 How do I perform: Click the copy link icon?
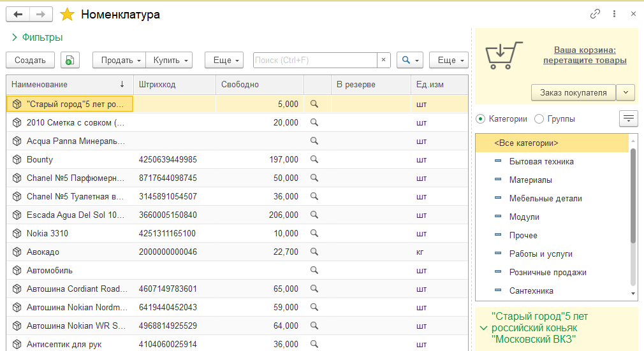click(596, 14)
